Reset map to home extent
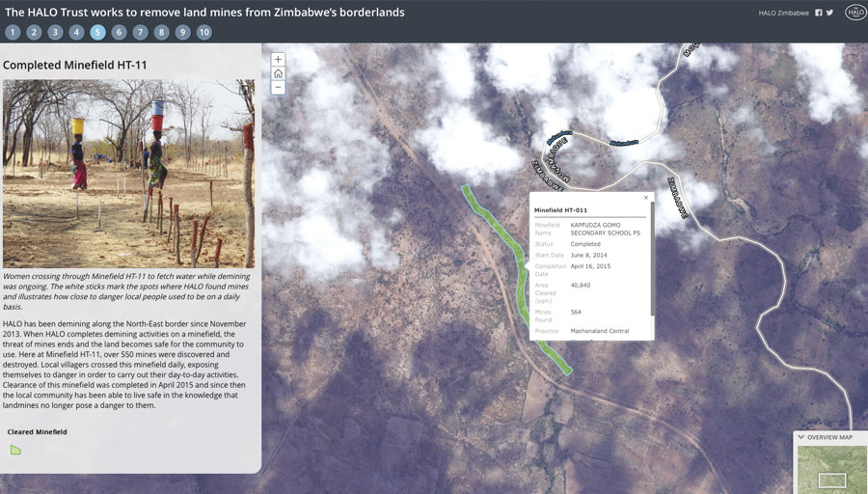 pos(278,73)
